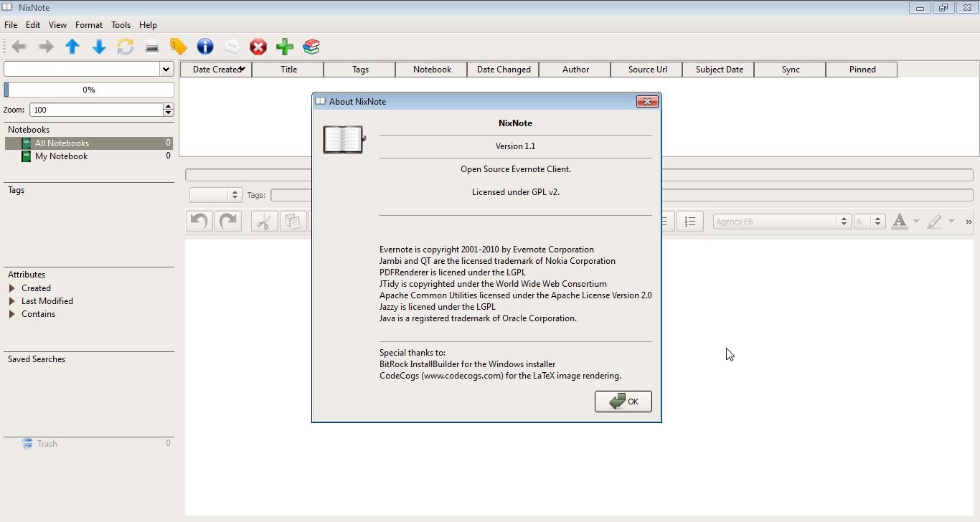This screenshot has width=980, height=522.
Task: Close the About NixNote dialog
Action: [x=647, y=101]
